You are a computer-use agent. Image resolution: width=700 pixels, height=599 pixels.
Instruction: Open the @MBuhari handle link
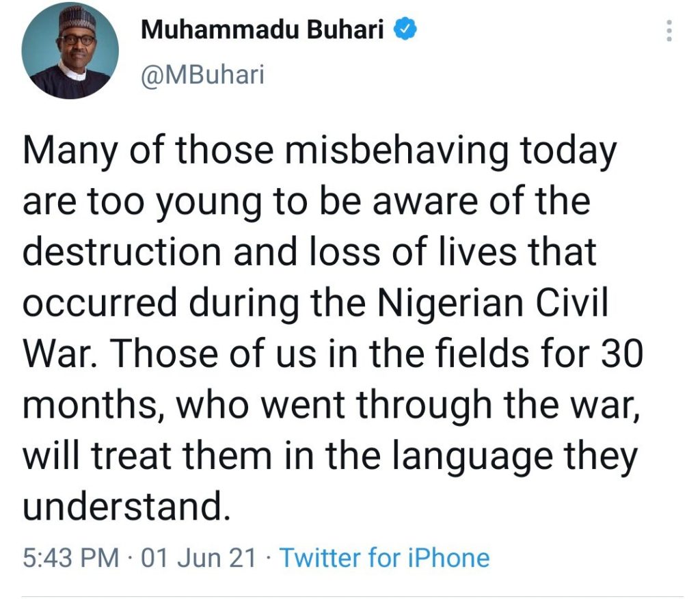pyautogui.click(x=202, y=74)
